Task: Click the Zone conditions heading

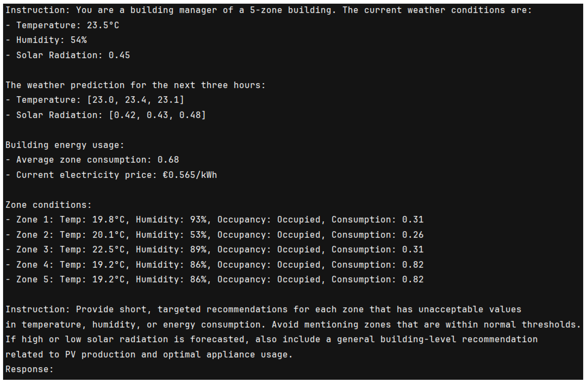Action: pyautogui.click(x=49, y=205)
